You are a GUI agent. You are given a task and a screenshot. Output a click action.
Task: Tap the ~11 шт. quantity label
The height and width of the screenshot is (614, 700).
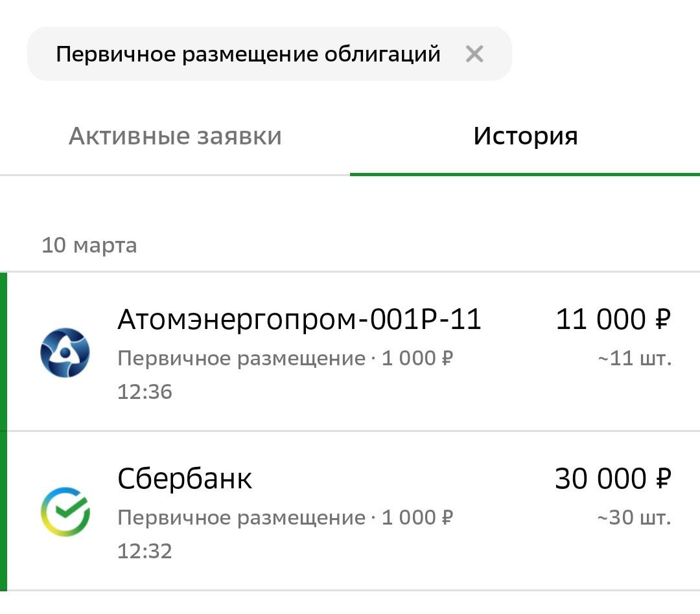(x=634, y=358)
